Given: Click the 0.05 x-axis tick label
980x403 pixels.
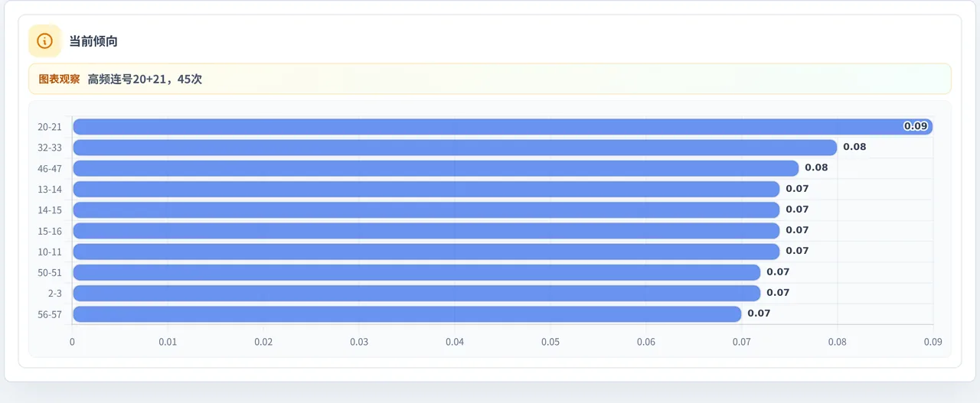Looking at the screenshot, I should click(x=550, y=342).
